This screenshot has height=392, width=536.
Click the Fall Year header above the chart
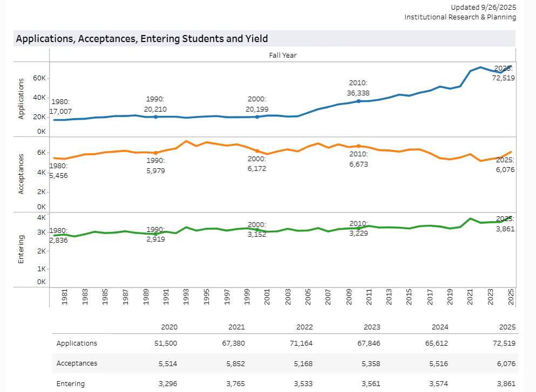[282, 55]
